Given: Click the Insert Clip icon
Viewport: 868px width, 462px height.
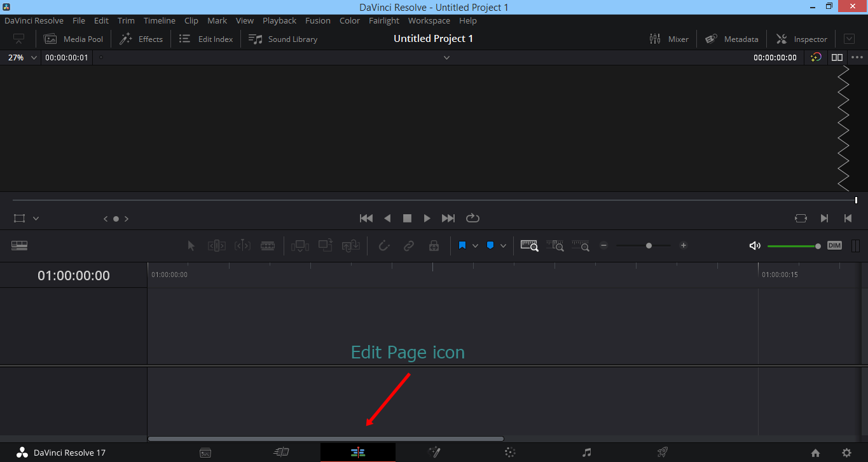Looking at the screenshot, I should pos(300,245).
